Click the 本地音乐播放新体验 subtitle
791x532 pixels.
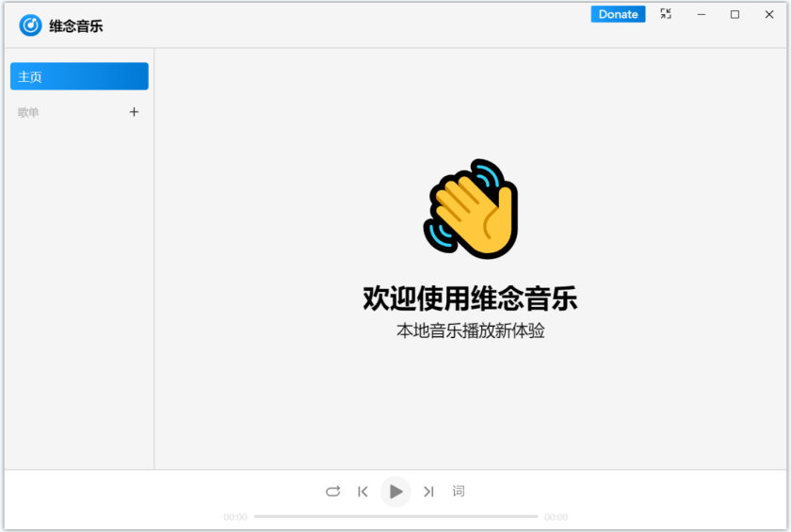pos(470,330)
